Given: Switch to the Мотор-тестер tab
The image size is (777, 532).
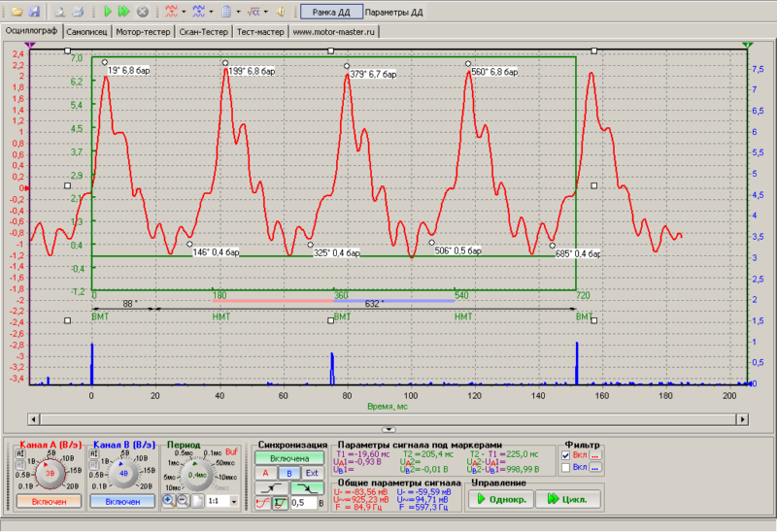Looking at the screenshot, I should 143,31.
